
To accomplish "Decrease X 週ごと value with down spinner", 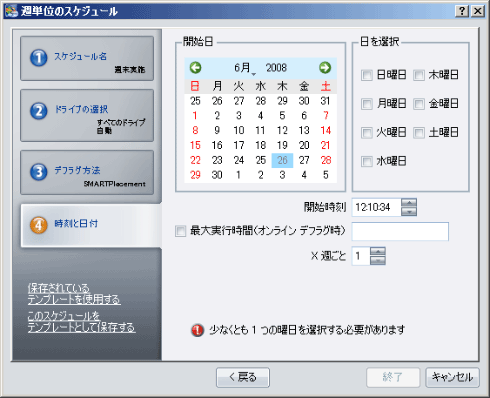I will (378, 260).
